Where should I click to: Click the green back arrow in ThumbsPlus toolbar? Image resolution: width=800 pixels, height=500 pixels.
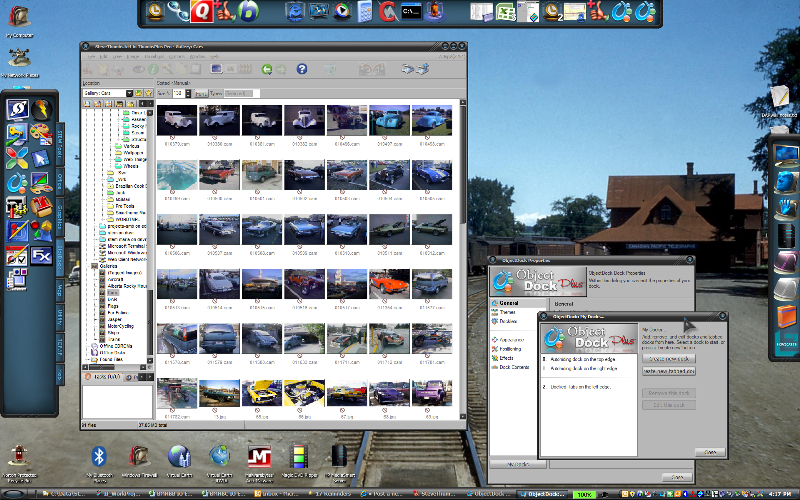tap(267, 69)
